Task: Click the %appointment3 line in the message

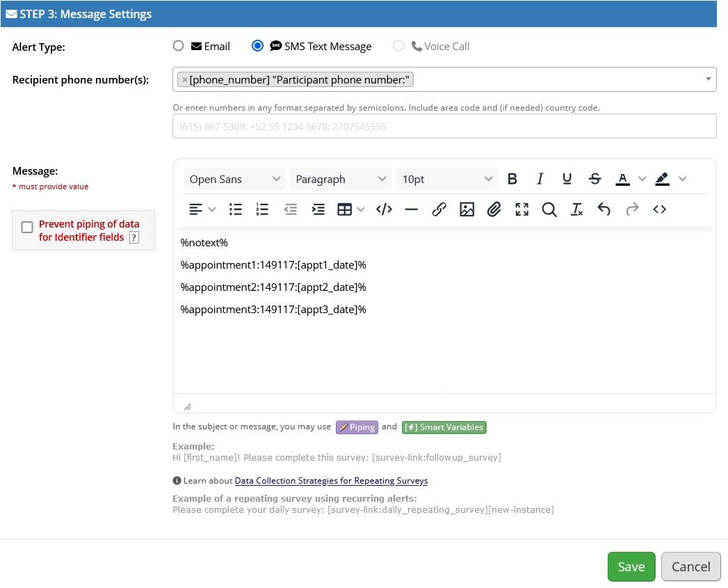Action: pyautogui.click(x=273, y=310)
